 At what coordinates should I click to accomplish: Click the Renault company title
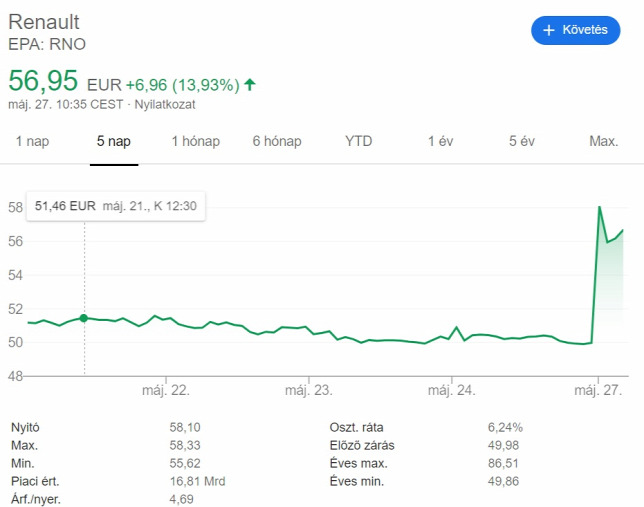coord(44,22)
